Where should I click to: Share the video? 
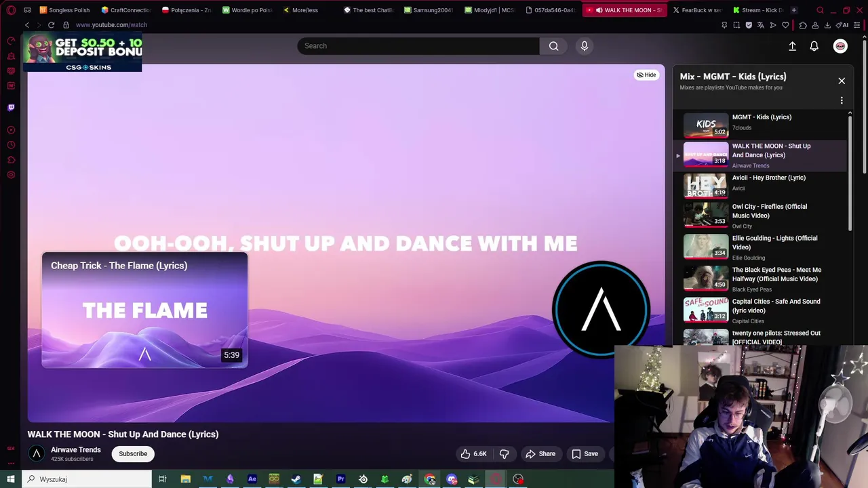pyautogui.click(x=540, y=453)
